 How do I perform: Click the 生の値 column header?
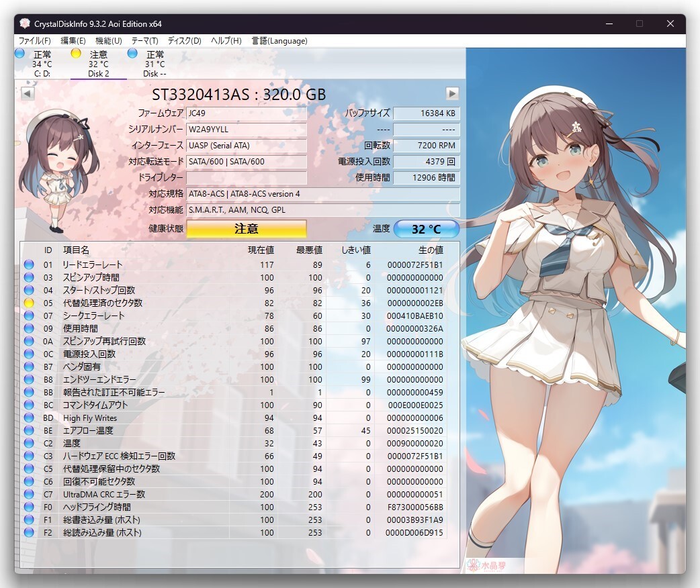(430, 250)
